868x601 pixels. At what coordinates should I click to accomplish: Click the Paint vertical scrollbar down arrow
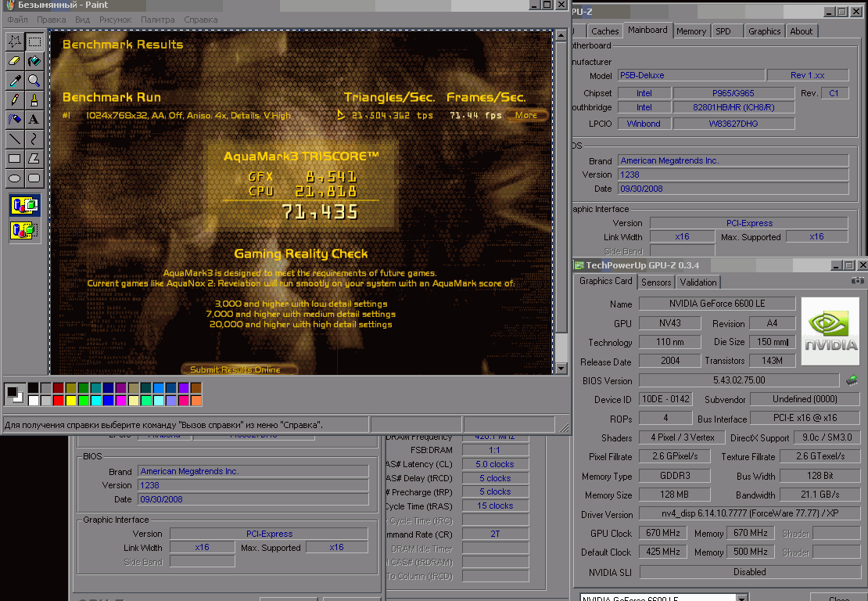(x=561, y=369)
